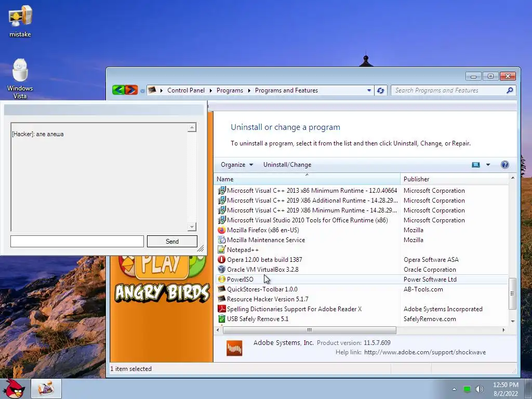Click chat log scroll up arrow
The height and width of the screenshot is (399, 532).
click(x=192, y=128)
